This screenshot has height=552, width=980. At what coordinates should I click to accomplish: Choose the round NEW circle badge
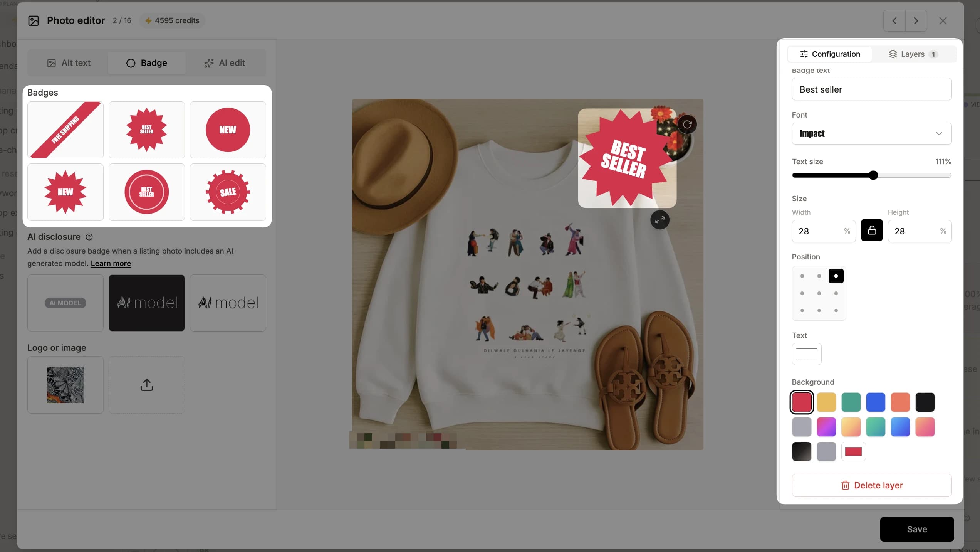(x=228, y=130)
